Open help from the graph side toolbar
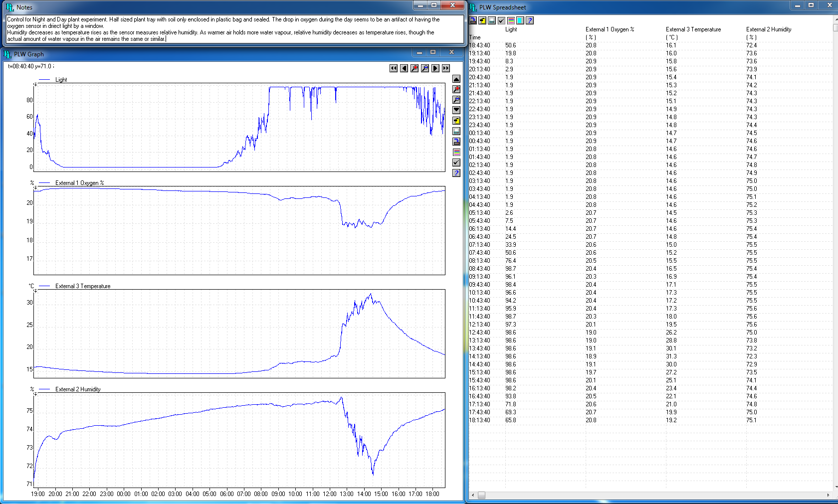This screenshot has height=504, width=838. (x=456, y=173)
